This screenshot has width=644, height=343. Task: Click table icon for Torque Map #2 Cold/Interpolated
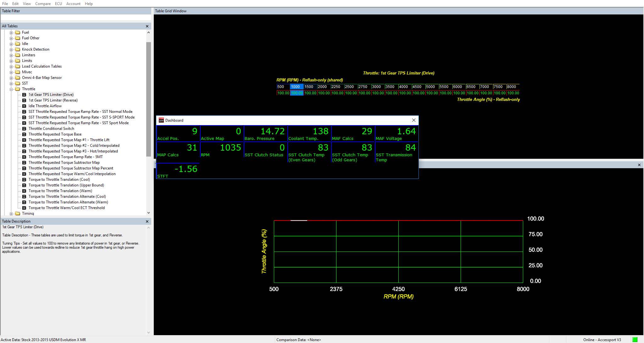tap(24, 146)
